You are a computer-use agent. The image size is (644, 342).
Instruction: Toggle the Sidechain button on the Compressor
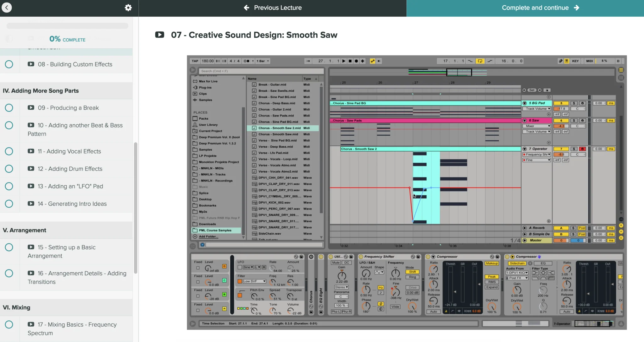pyautogui.click(x=517, y=263)
